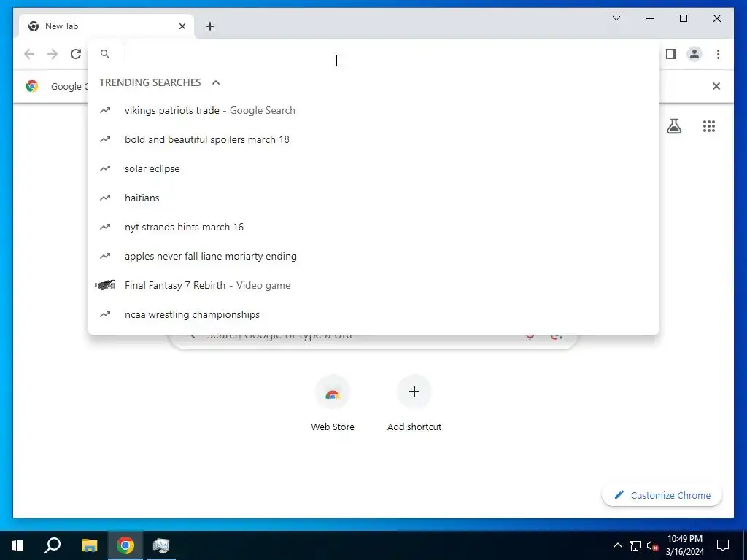Screen dimensions: 747x560
Task: Click the Final Fantasy 7 Rebirth thumbnail
Action: 105,285
